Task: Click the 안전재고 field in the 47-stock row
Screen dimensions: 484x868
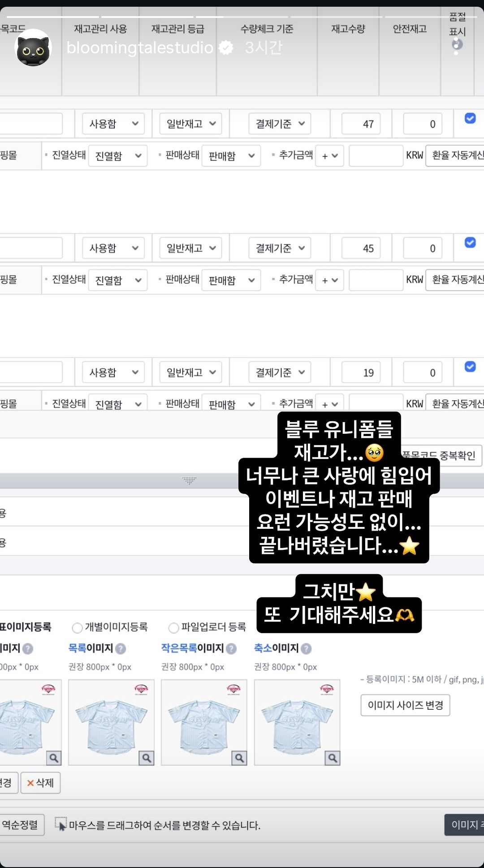Action: click(423, 124)
